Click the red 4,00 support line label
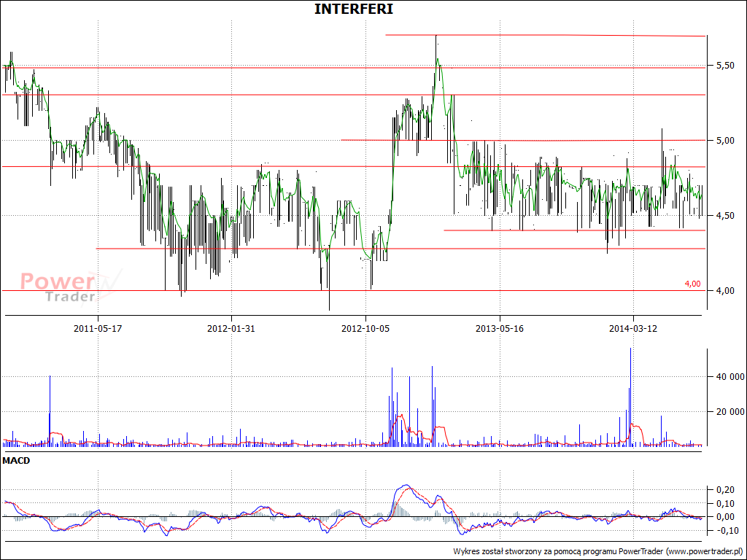The width and height of the screenshot is (747, 560). coord(693,284)
